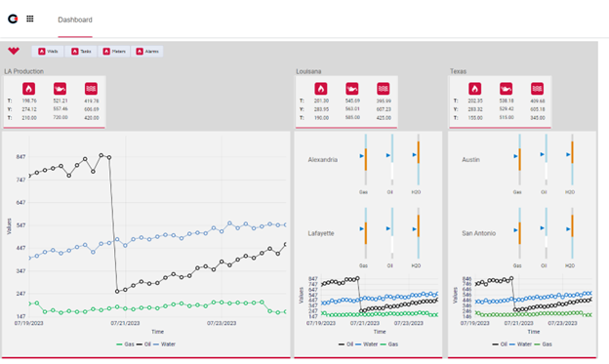The image size is (609, 364).
Task: Click the Austin site label
Action: pos(470,160)
